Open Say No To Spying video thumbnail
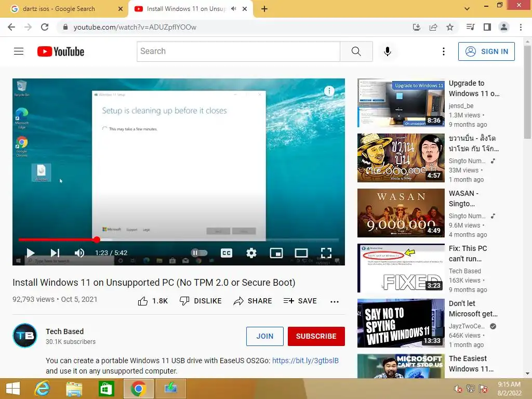532x399 pixels. (401, 323)
